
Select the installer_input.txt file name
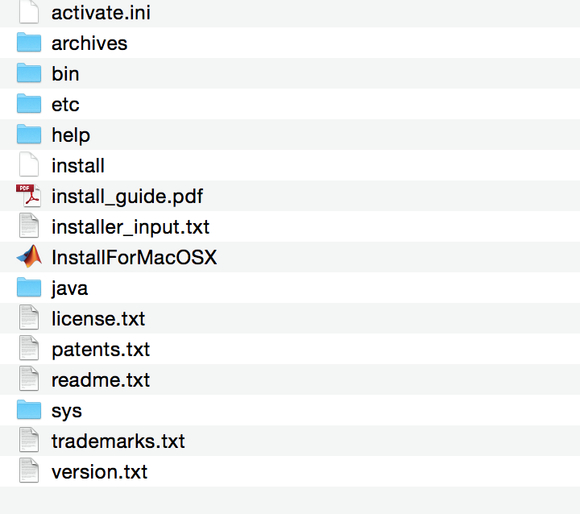pos(131,227)
